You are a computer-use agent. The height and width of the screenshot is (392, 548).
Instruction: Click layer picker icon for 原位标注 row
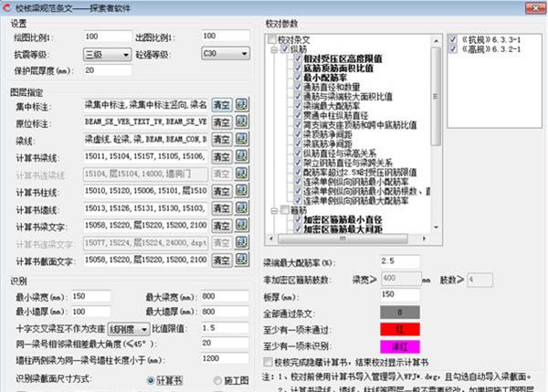click(x=241, y=122)
